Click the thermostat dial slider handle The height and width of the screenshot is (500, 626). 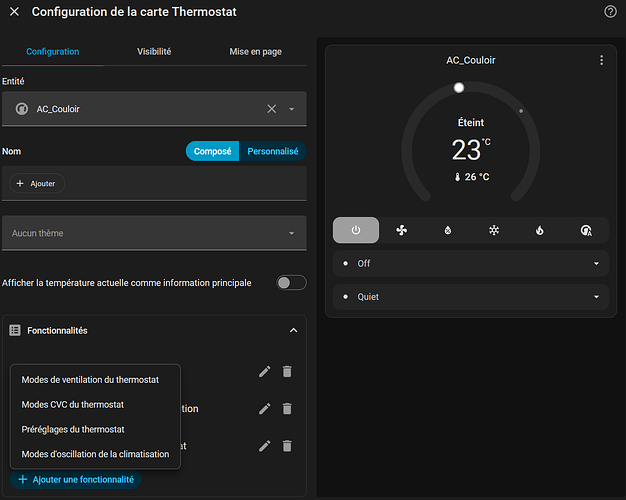point(459,87)
